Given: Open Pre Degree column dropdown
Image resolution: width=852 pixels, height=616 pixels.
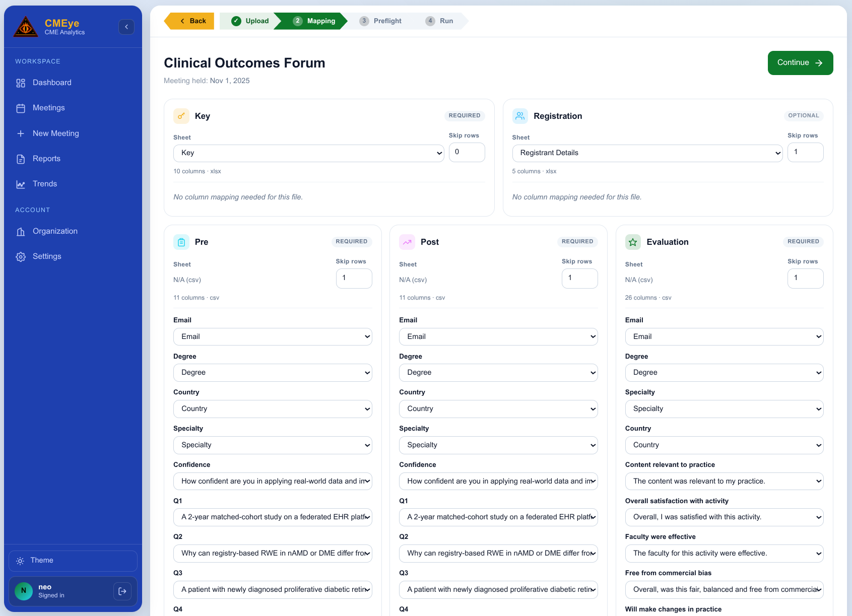Looking at the screenshot, I should point(273,373).
